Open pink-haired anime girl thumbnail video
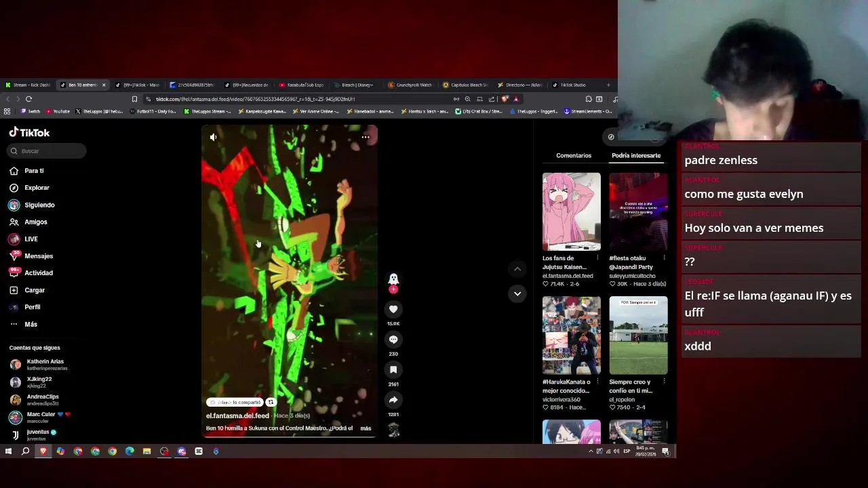This screenshot has width=868, height=488. click(572, 211)
